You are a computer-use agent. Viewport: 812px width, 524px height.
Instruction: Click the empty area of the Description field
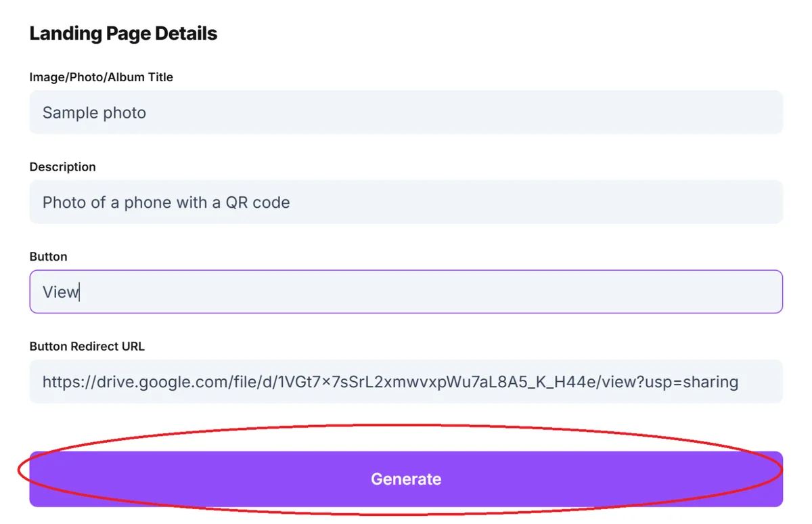(x=541, y=202)
